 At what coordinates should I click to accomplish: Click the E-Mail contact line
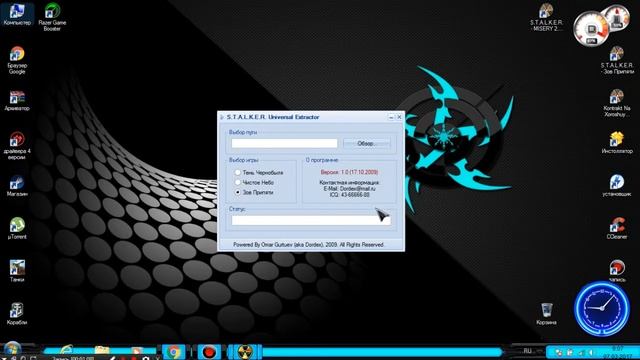click(349, 189)
